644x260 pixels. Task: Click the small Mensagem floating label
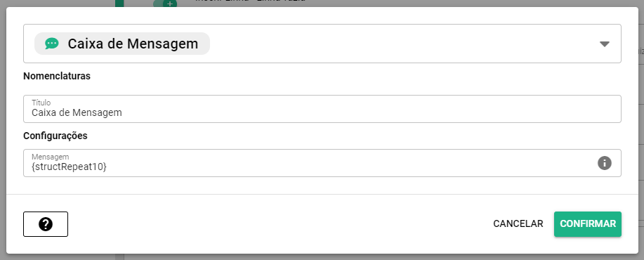(50, 157)
